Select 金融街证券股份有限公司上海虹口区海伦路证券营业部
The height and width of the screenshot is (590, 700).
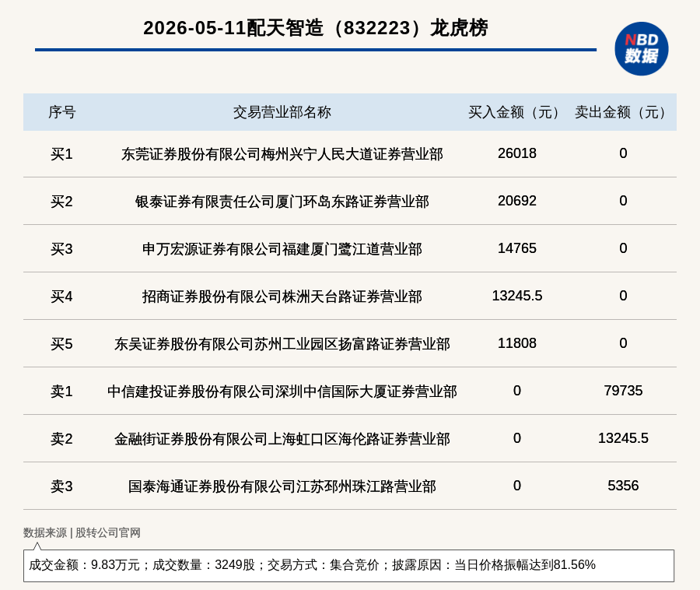(282, 438)
